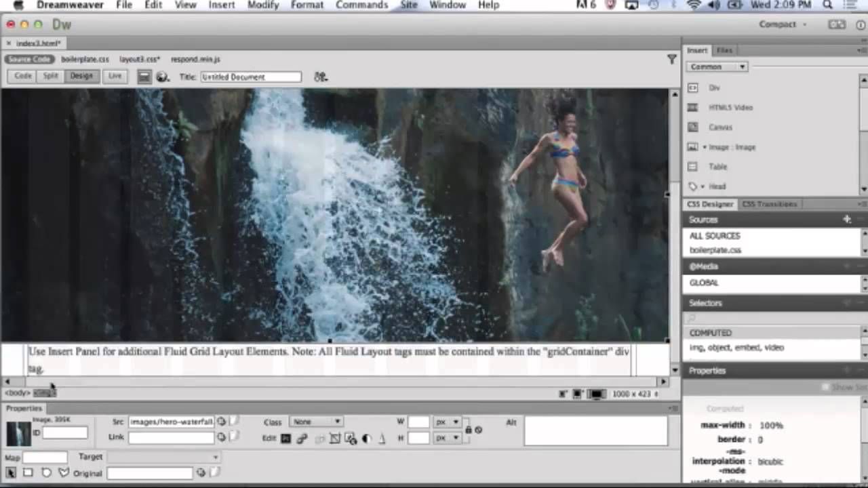The width and height of the screenshot is (868, 488).
Task: Open the File Management icon
Action: coord(321,77)
